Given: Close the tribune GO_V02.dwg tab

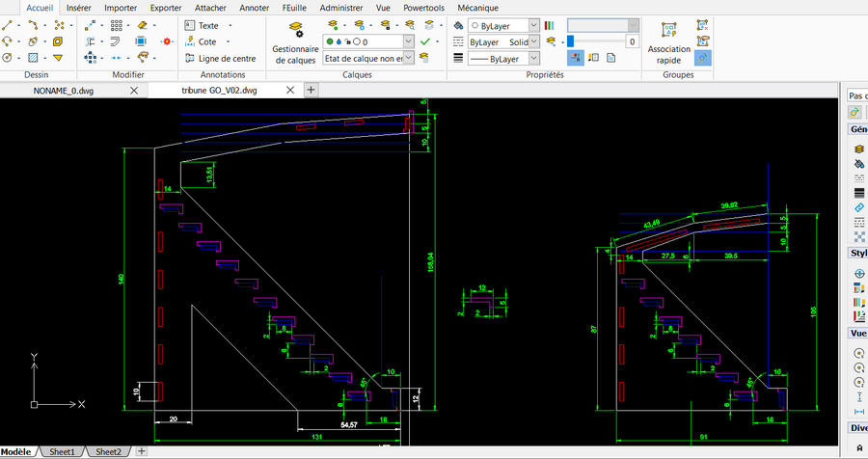Looking at the screenshot, I should [290, 90].
